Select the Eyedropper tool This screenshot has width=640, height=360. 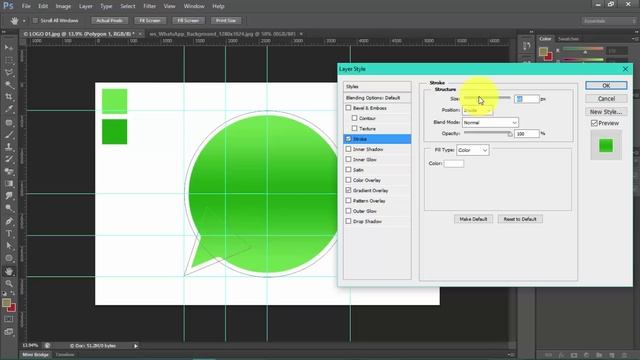pyautogui.click(x=9, y=109)
